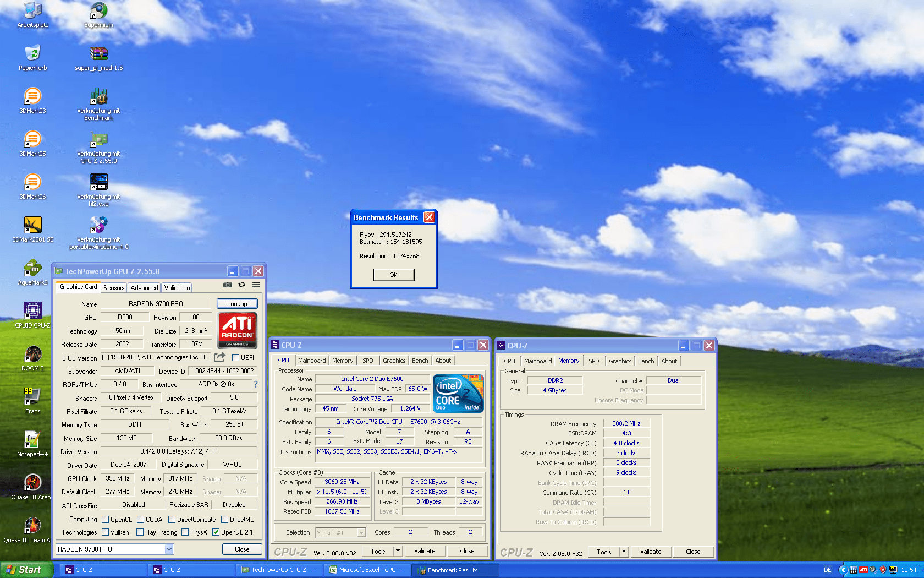Switch to TechPowerUp GPU-Z taskbar item

pos(278,570)
